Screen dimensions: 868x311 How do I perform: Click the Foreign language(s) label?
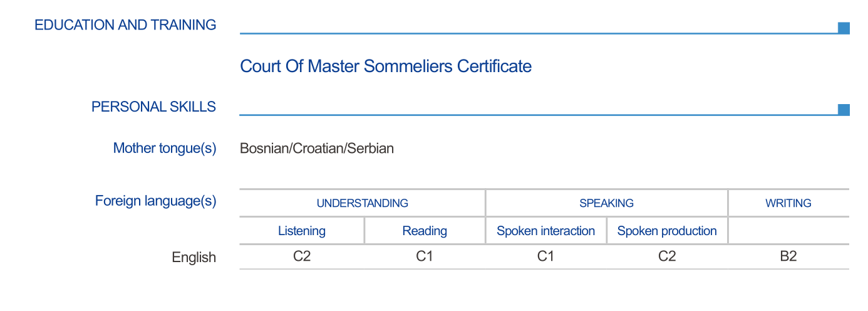155,201
